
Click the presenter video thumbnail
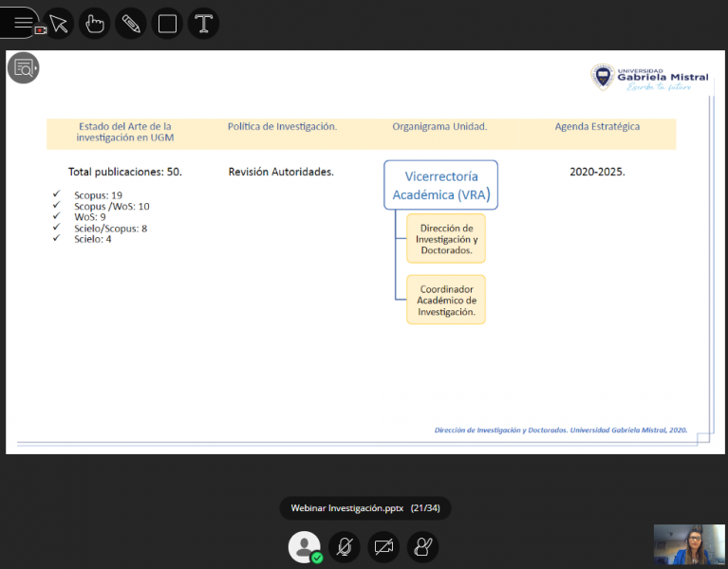coord(689,544)
